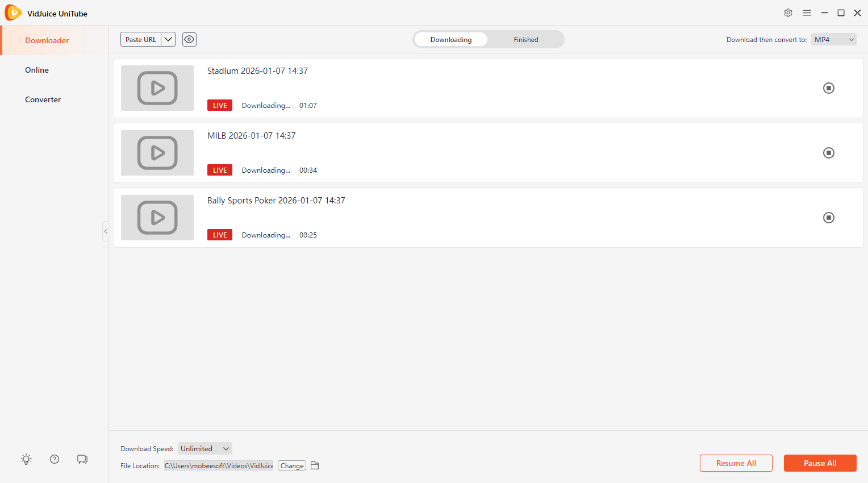The image size is (868, 483).
Task: Open the Converter section in sidebar
Action: pyautogui.click(x=43, y=99)
